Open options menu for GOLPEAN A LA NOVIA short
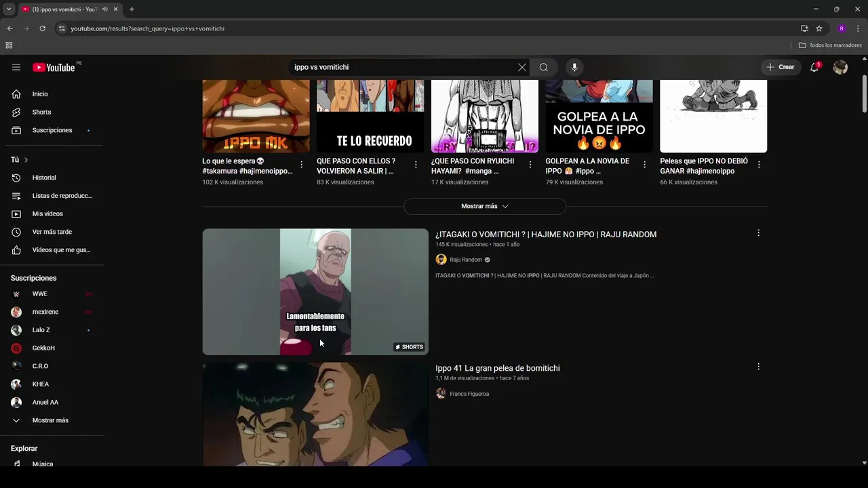This screenshot has width=868, height=488. [644, 165]
